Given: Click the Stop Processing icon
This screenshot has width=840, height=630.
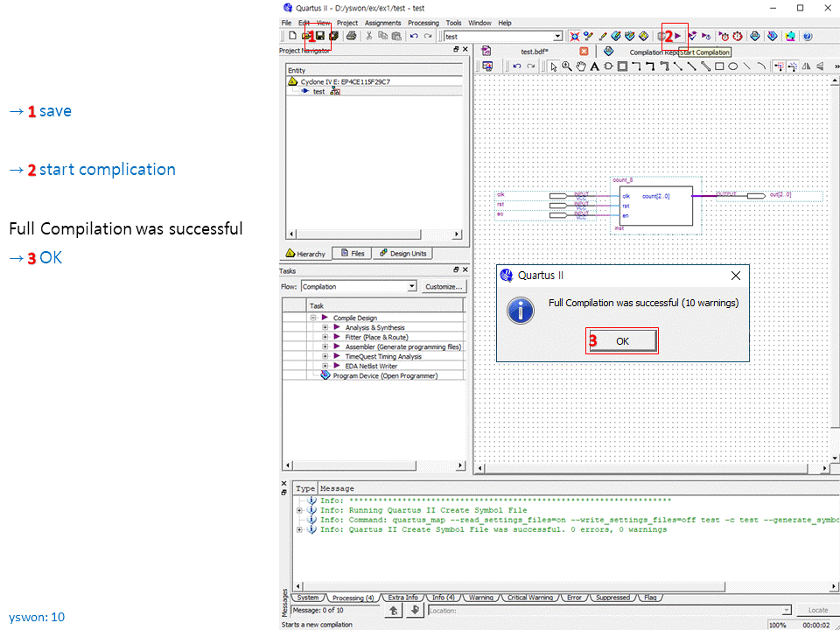Looking at the screenshot, I should point(660,36).
